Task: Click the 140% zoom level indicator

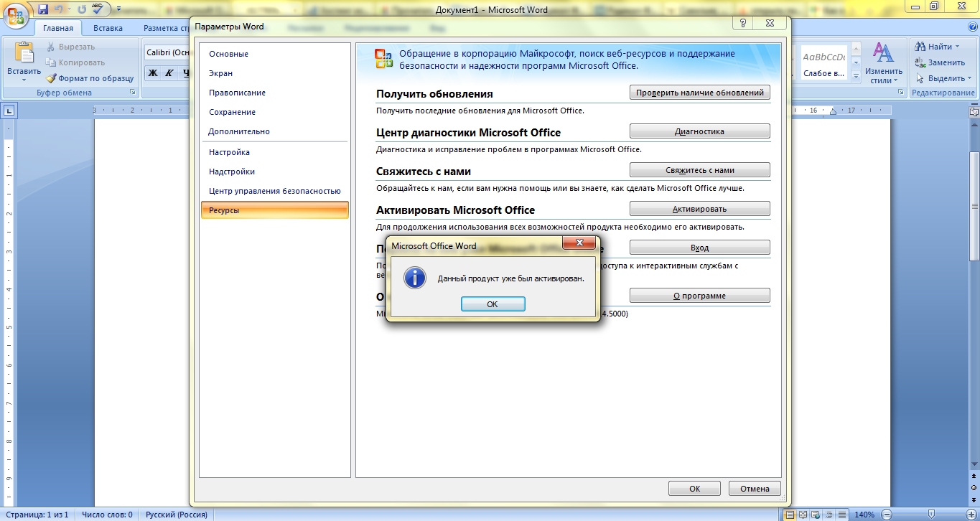Action: [864, 515]
